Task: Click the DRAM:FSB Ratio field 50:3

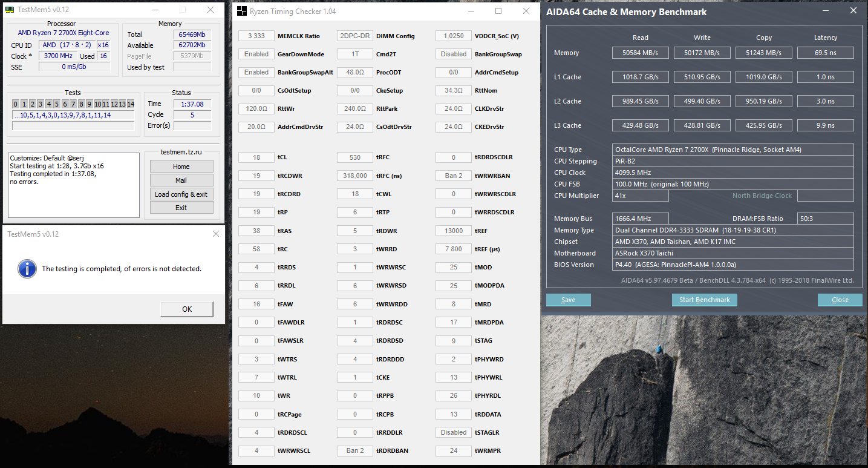Action: (x=826, y=219)
